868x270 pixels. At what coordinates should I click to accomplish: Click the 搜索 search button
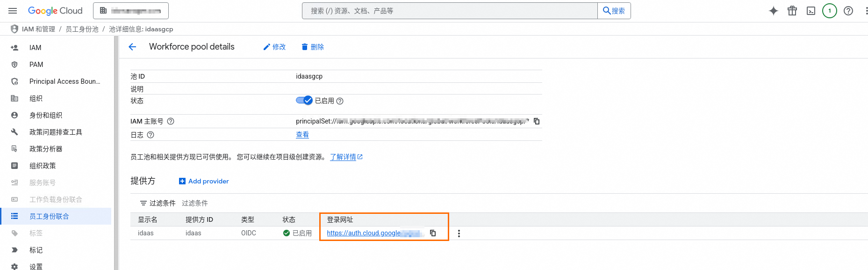614,11
